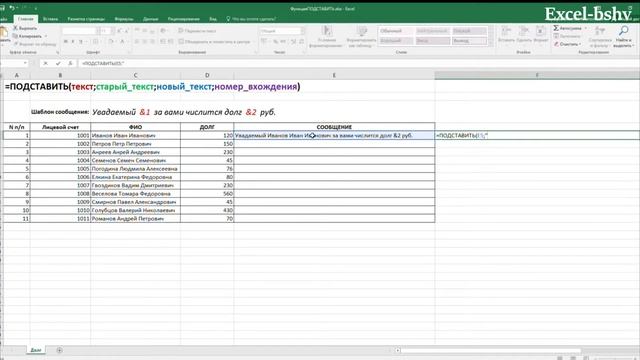The height and width of the screenshot is (360, 640).
Task: Expand the Name Box dropdown arrow
Action: [25, 63]
